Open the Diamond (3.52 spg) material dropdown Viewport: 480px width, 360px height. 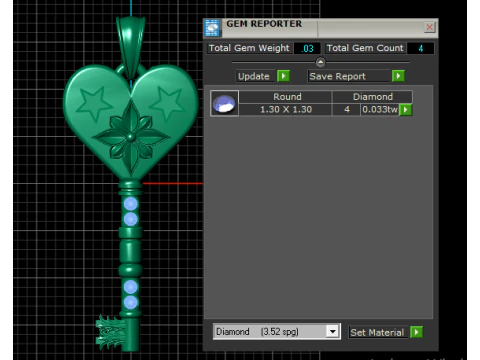tap(277, 332)
